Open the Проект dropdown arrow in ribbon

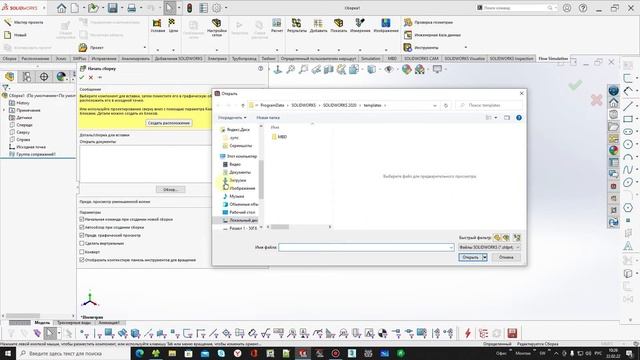[x=144, y=48]
